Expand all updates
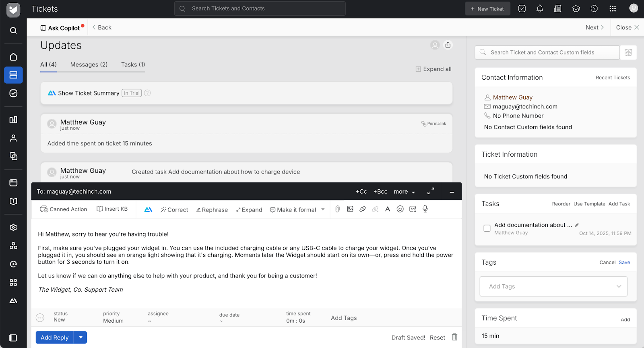 tap(433, 69)
